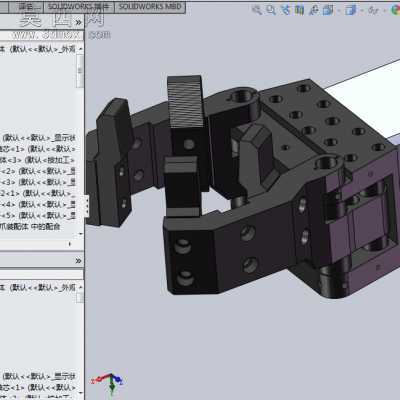Select upper panel component 2<1> (默认<<默认> row
This screenshot has width=400, height=400.
click(x=38, y=193)
